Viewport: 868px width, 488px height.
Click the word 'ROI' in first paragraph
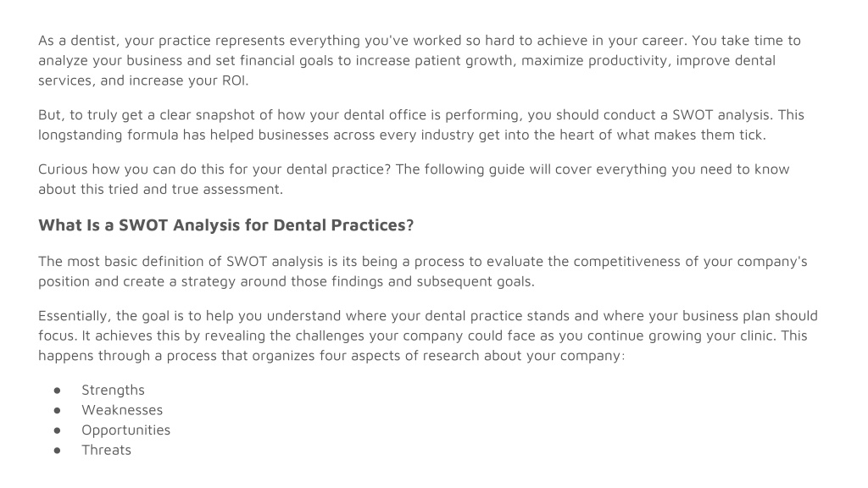pyautogui.click(x=234, y=80)
